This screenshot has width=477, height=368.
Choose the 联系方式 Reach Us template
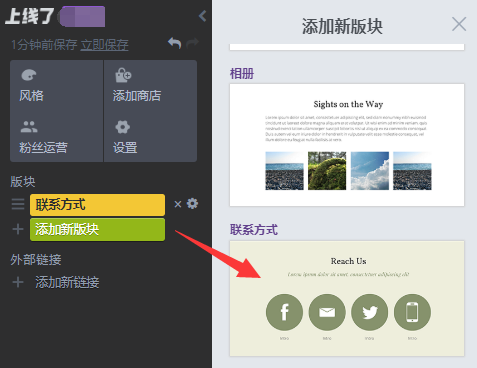pyautogui.click(x=347, y=298)
